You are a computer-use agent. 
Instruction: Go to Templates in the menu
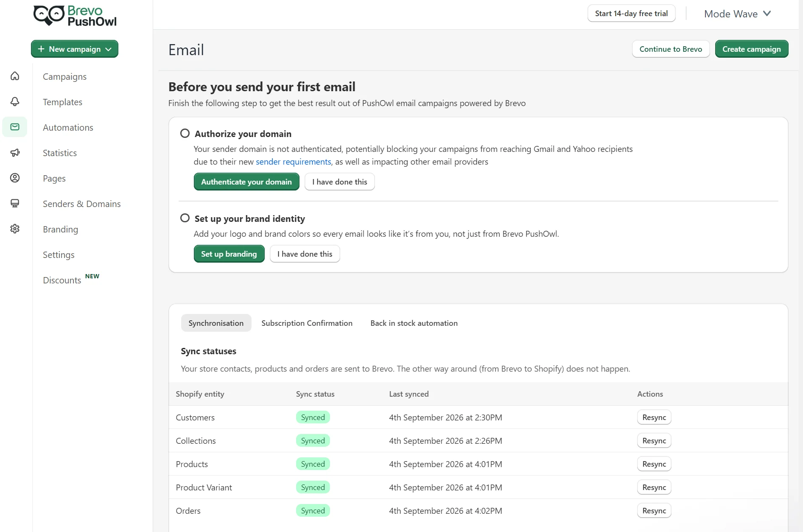coord(62,102)
